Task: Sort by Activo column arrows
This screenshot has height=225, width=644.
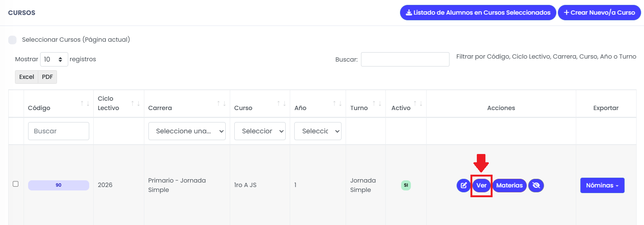Action: [x=418, y=103]
